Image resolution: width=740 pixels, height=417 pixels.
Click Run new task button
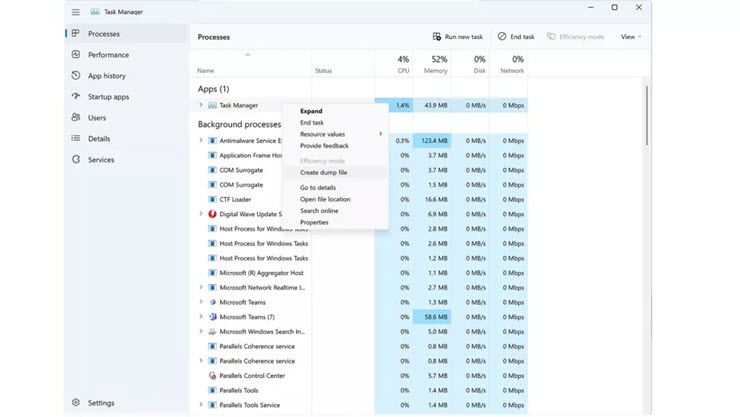point(458,37)
